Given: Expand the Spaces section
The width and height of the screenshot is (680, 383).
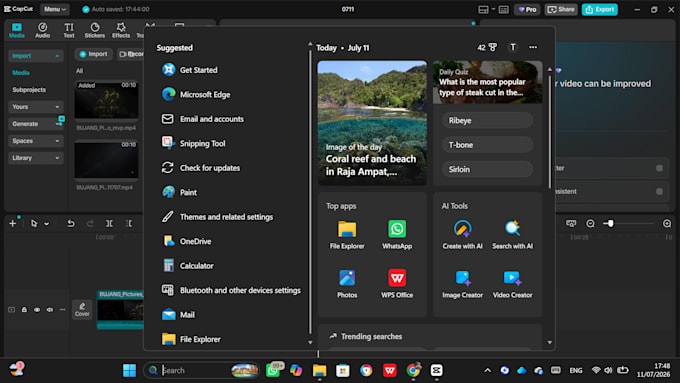Looking at the screenshot, I should click(36, 141).
